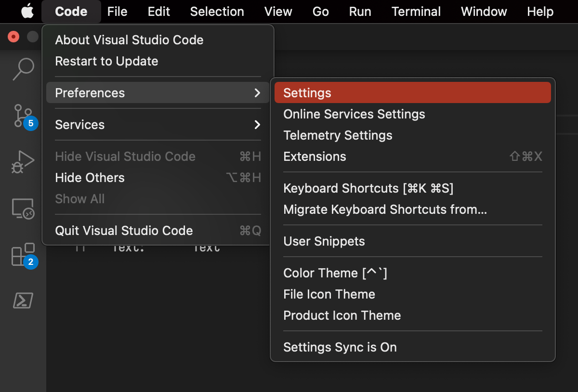The image size is (578, 392).
Task: Open Extensions from Preferences submenu
Action: [x=413, y=157]
